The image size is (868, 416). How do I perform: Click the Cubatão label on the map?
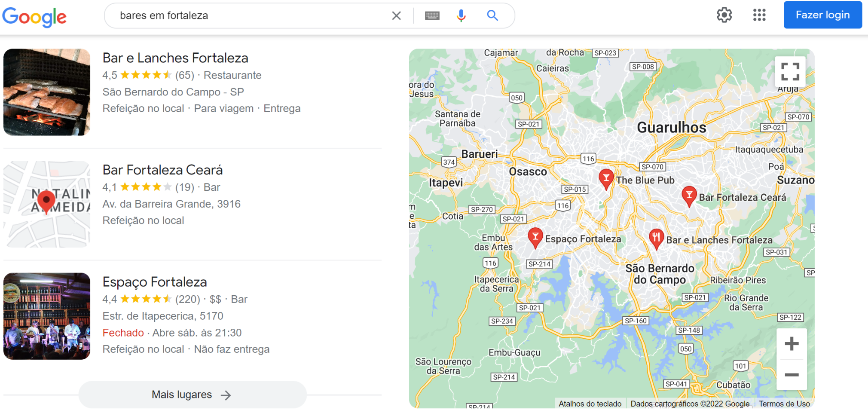pos(733,385)
